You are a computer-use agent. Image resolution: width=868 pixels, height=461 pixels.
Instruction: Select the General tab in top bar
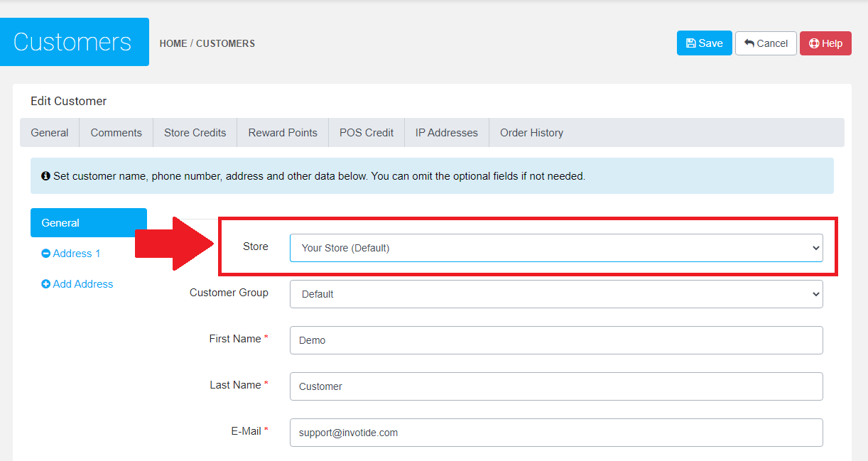pos(50,133)
